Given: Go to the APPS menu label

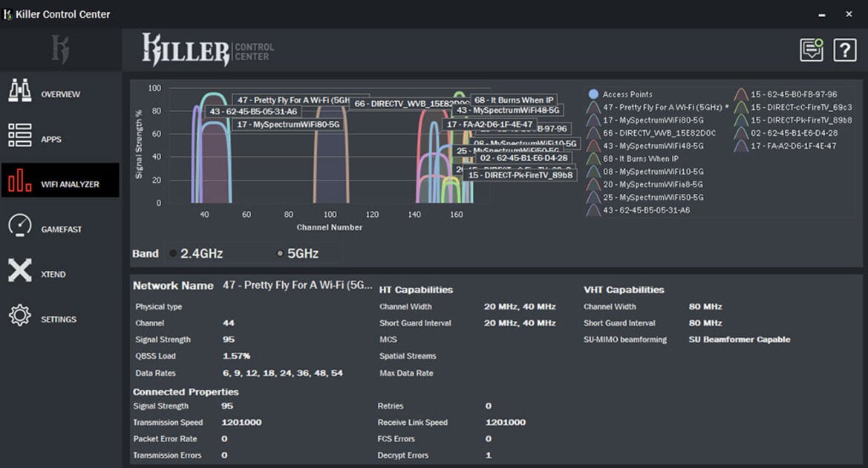Looking at the screenshot, I should pos(51,140).
